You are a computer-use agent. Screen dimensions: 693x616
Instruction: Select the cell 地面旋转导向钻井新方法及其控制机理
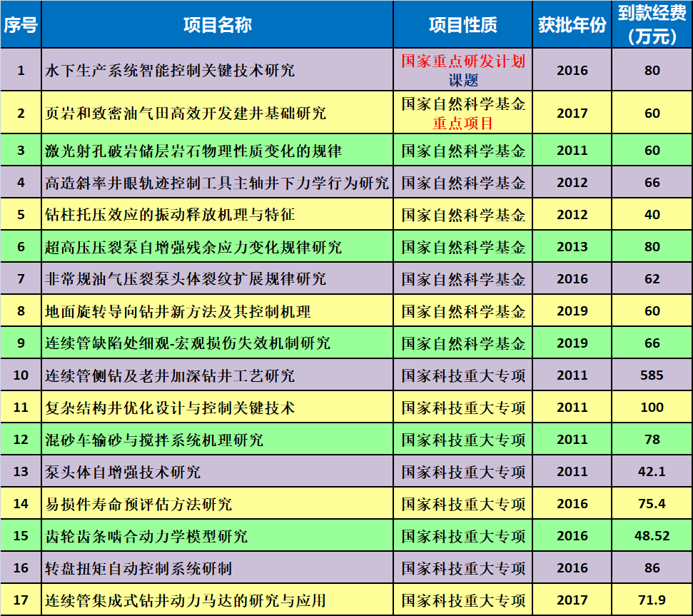click(x=178, y=311)
